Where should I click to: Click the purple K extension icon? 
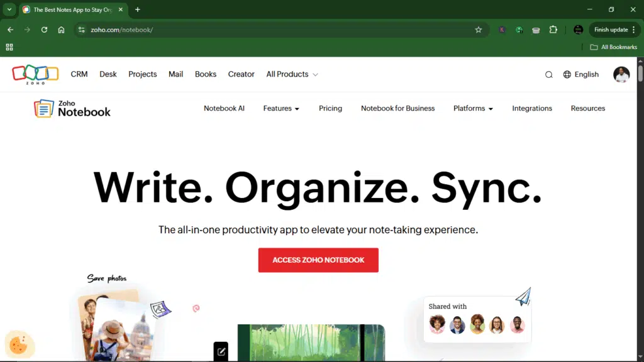point(502,30)
